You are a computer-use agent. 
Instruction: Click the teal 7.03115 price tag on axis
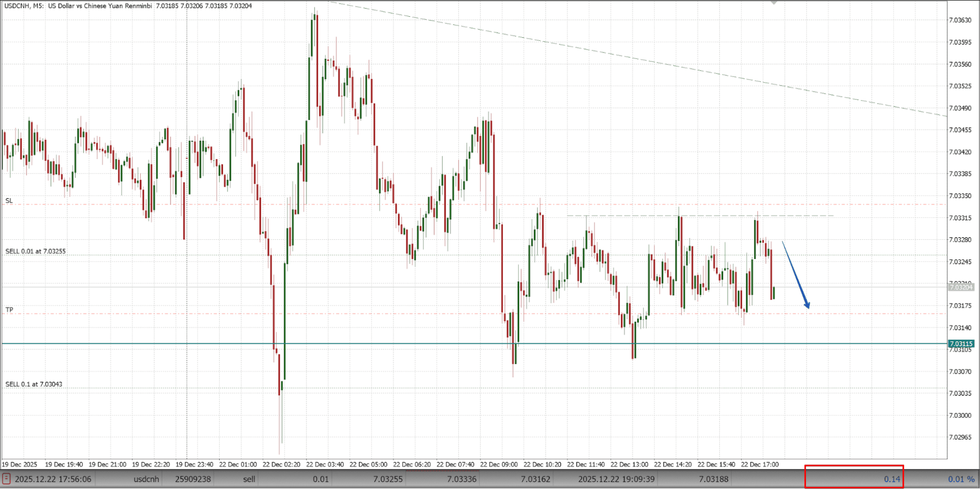[960, 343]
